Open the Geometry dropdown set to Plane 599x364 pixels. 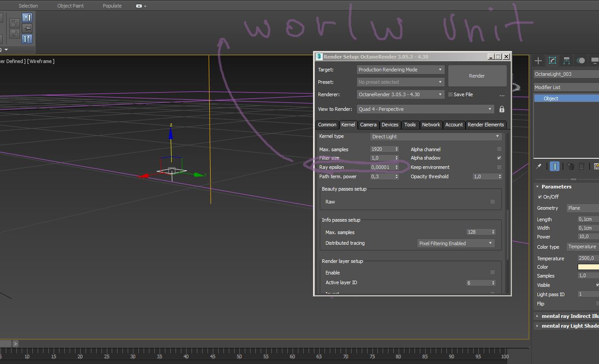(x=583, y=208)
